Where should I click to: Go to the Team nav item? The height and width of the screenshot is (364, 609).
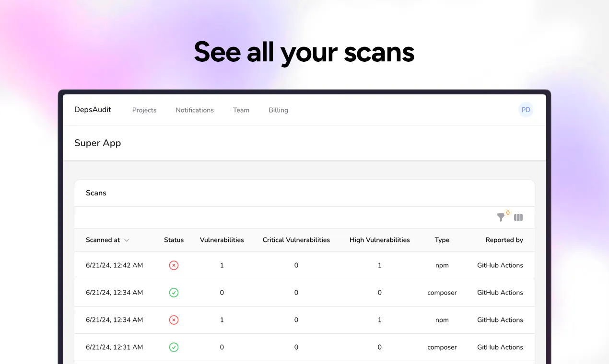click(241, 110)
